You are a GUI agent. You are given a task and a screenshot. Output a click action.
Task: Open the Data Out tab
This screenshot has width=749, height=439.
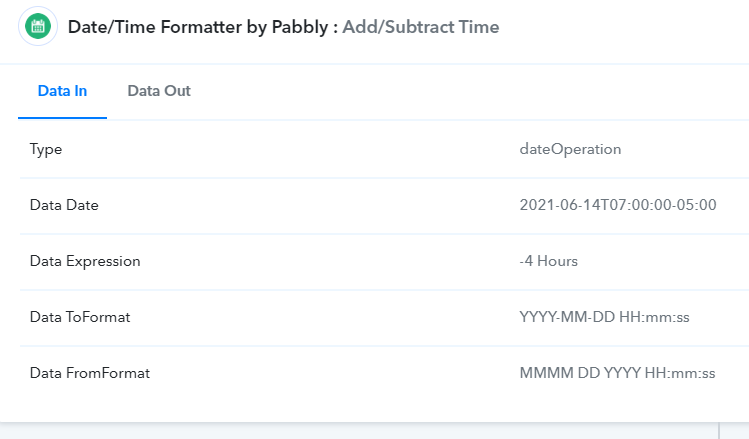click(159, 91)
